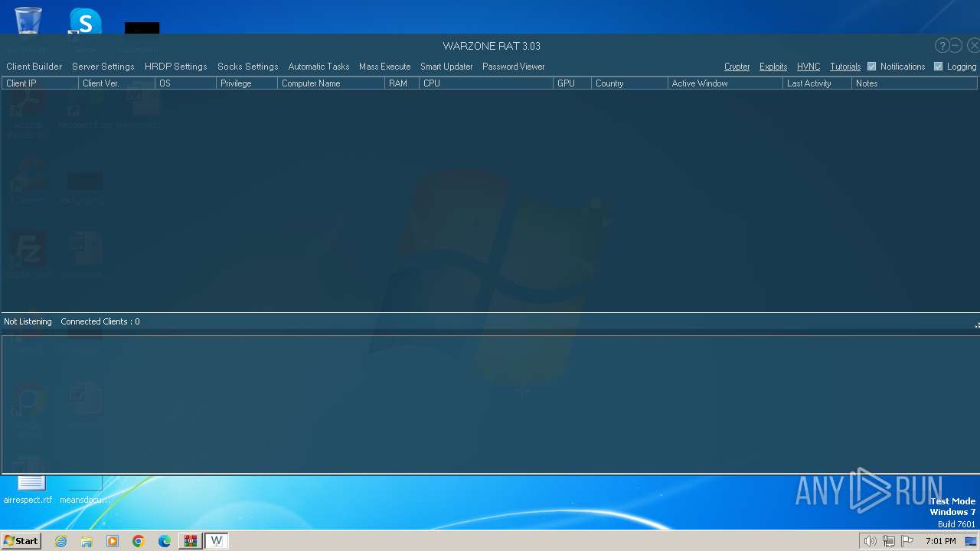Select the active W taskbar item for Warzone

(216, 541)
